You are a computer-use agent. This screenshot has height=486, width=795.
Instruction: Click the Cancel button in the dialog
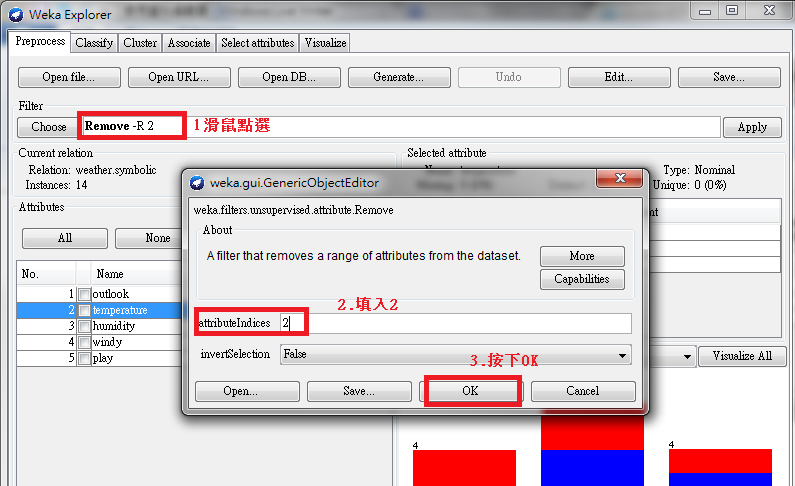click(583, 391)
